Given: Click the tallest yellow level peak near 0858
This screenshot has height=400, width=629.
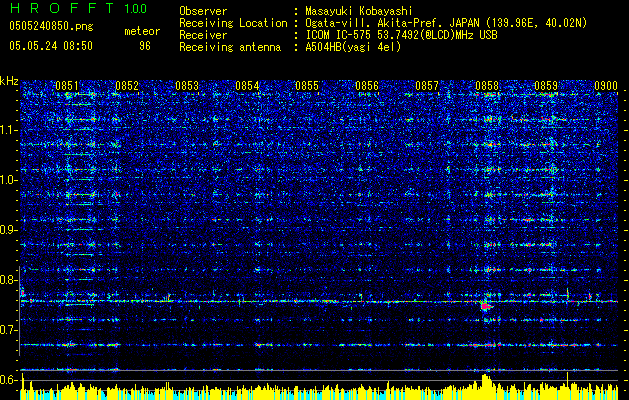Looking at the screenshot, I should point(486,386).
